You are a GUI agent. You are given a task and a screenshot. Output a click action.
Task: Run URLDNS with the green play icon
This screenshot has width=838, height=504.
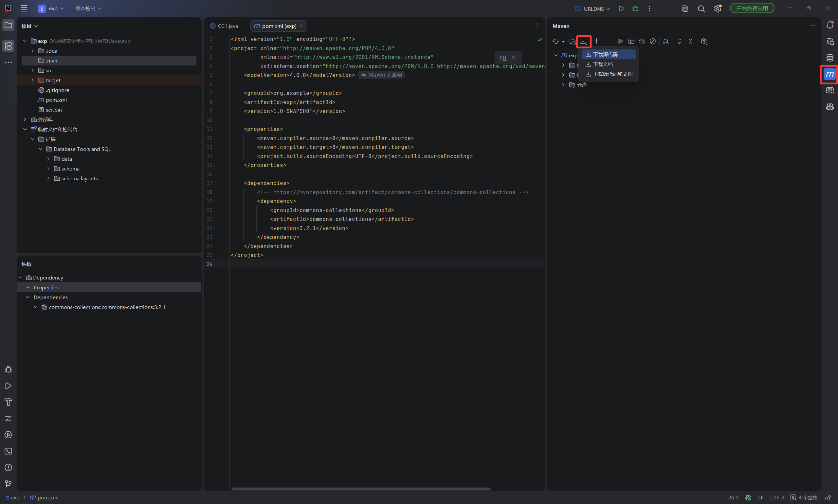pos(621,9)
